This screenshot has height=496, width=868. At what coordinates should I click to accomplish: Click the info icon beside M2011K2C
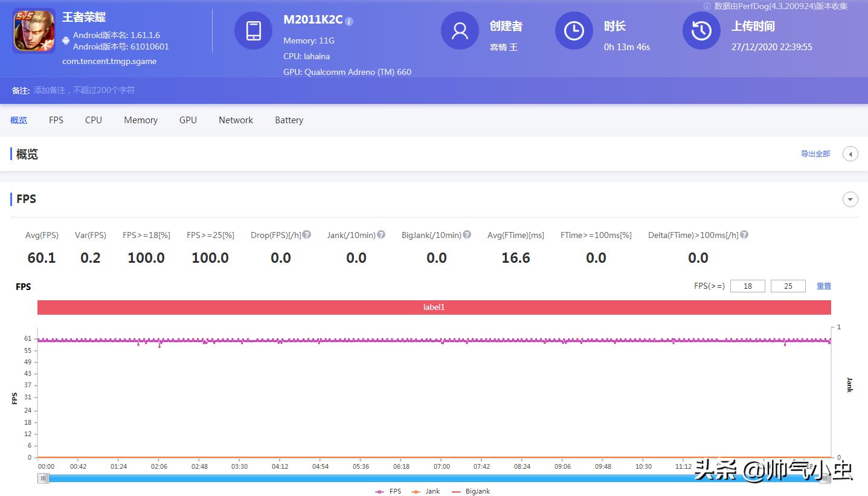[349, 20]
